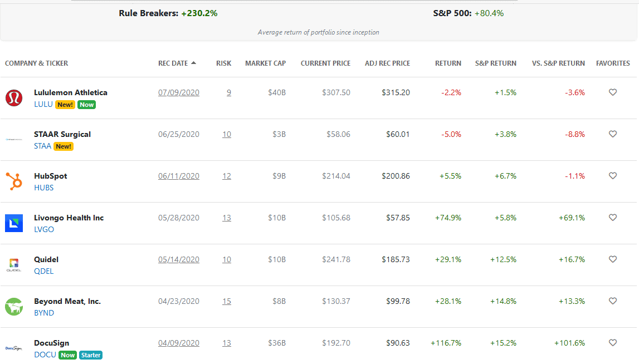Select DocuSign return value +116.7%
This screenshot has height=364, width=639.
click(446, 343)
